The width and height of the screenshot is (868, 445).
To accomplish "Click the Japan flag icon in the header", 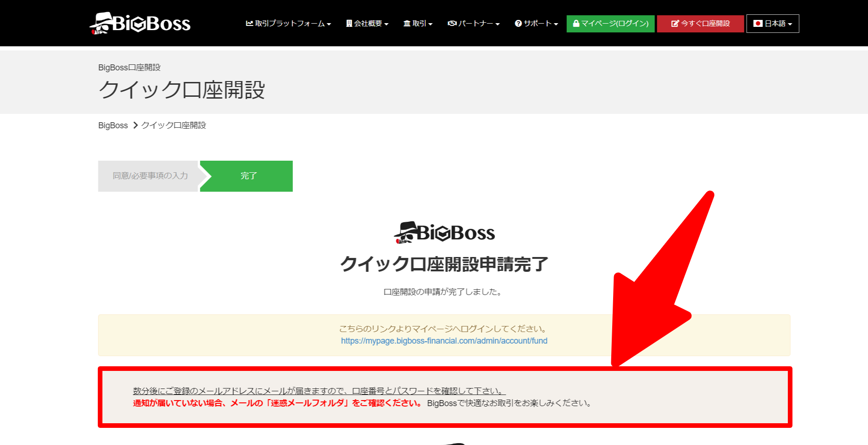I will [x=757, y=23].
